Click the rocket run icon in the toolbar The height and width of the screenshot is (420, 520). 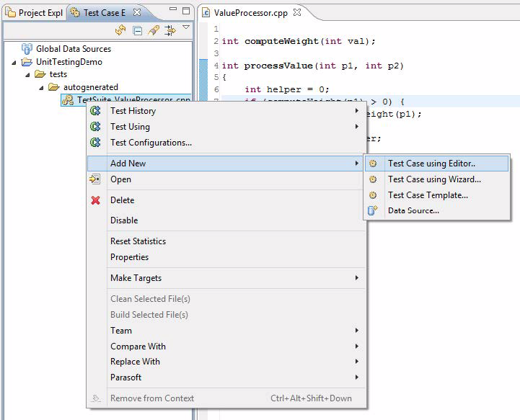154,30
